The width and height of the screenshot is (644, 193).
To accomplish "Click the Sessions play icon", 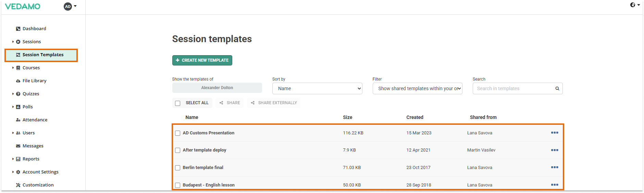I will (x=18, y=42).
